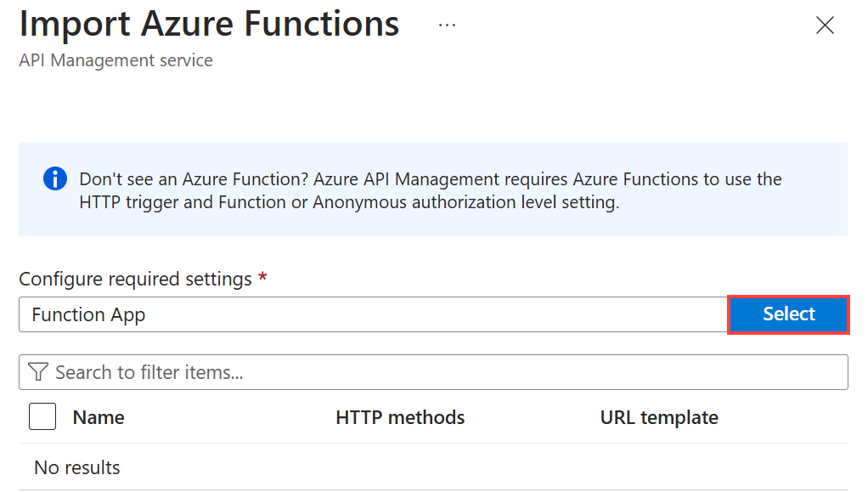Screen dimensions: 868x492
Task: Click the URL template column header
Action: coord(659,417)
